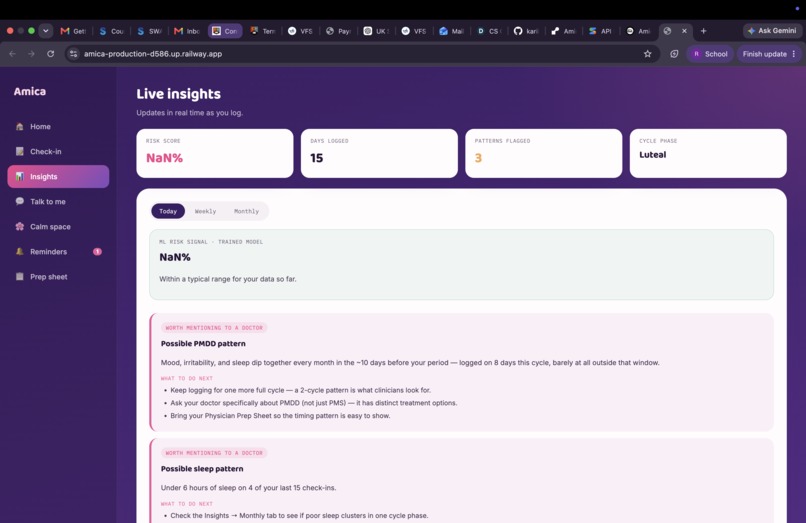
Task: Switch to the 'Pay' tab
Action: pos(339,31)
